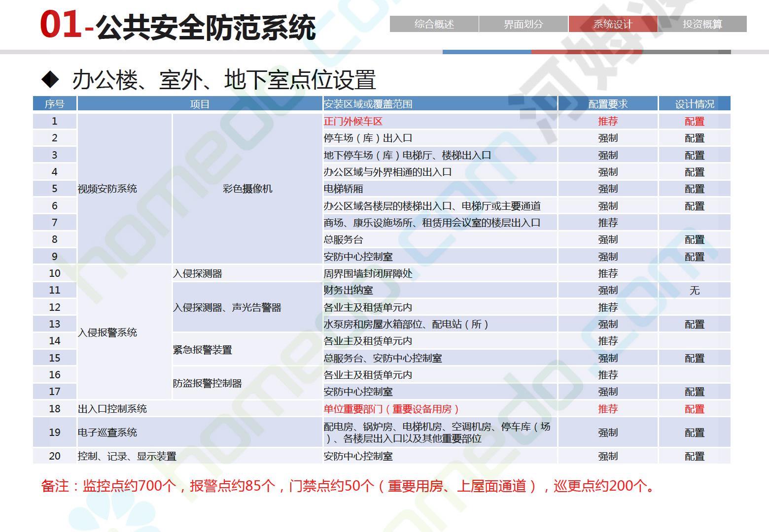Click the 配电房、锅炉房、电梯机房 cell

(440, 432)
